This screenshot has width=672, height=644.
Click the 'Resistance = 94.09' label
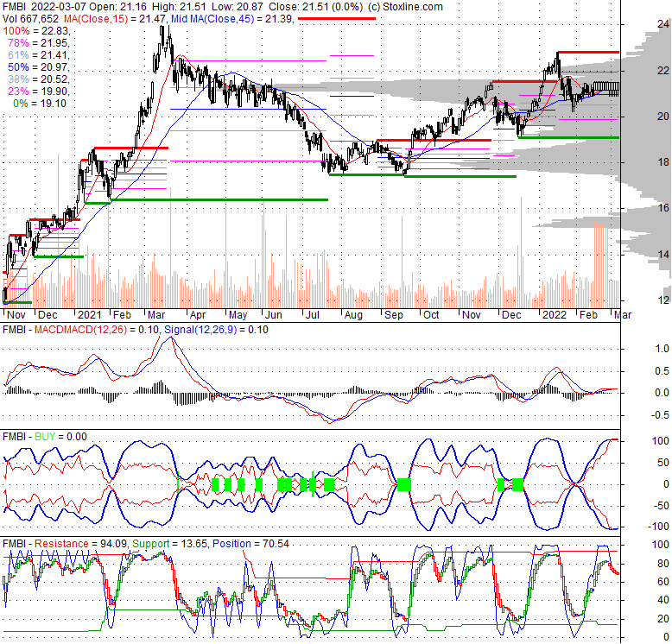(80, 544)
